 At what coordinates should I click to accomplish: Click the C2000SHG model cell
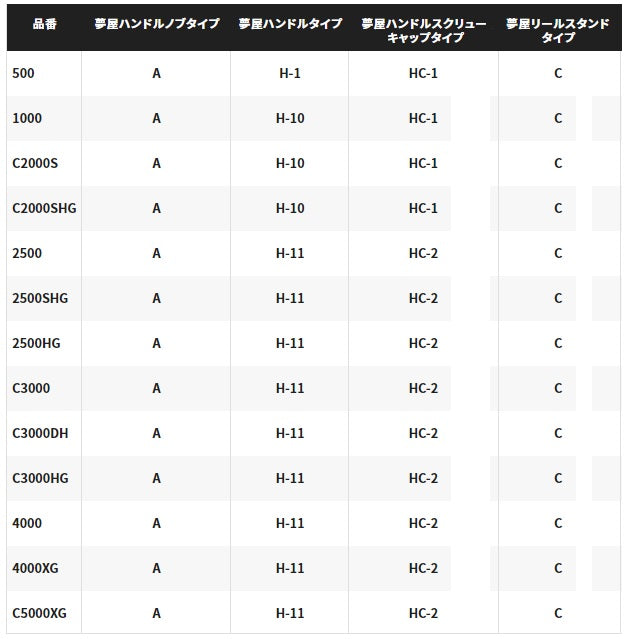click(x=44, y=208)
